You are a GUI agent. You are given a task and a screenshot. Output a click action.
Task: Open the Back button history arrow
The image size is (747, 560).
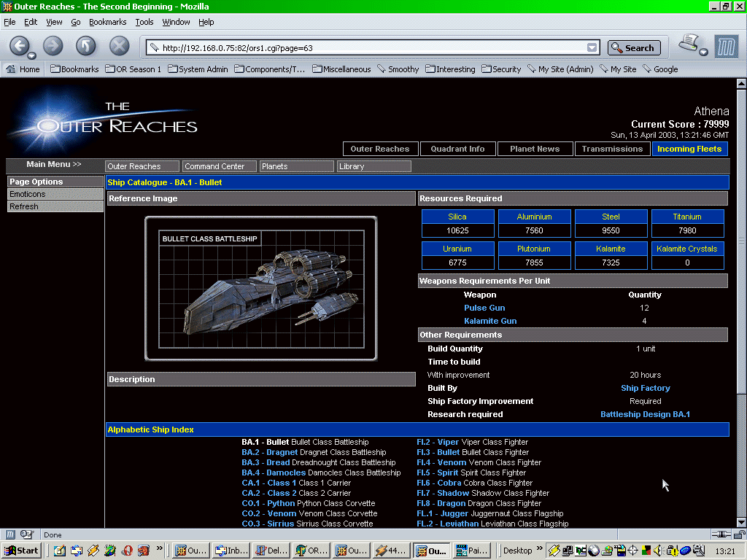(x=32, y=55)
